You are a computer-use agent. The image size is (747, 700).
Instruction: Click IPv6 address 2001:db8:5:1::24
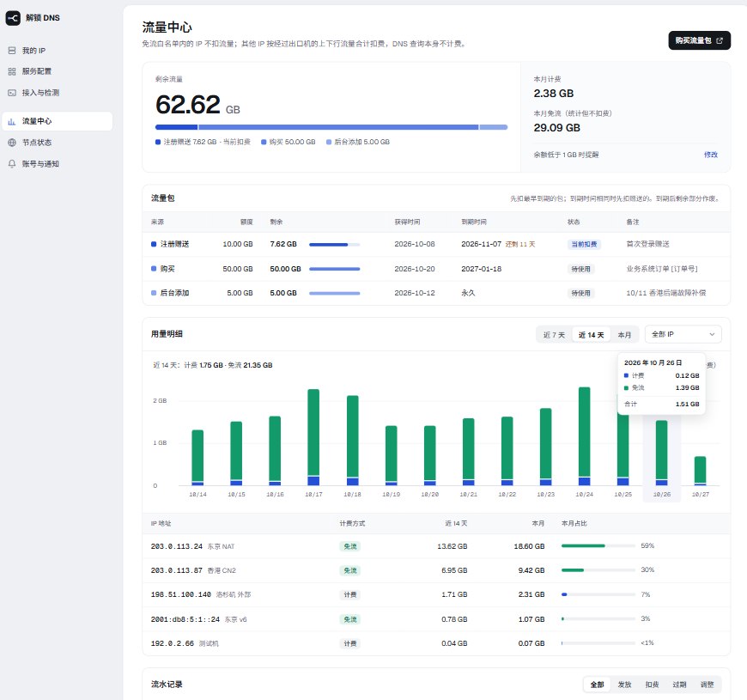[185, 619]
